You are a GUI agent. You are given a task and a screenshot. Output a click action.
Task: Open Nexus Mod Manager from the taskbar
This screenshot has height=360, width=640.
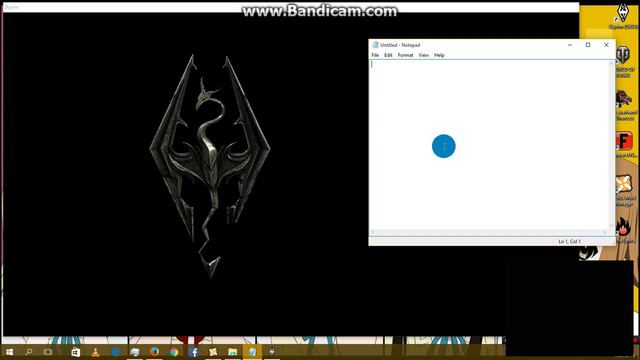(213, 352)
